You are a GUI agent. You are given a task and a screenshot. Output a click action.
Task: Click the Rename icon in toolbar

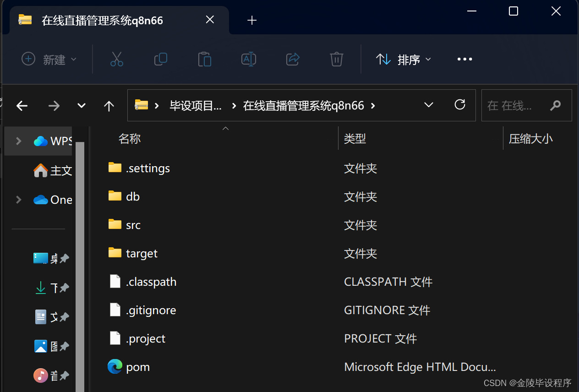248,59
